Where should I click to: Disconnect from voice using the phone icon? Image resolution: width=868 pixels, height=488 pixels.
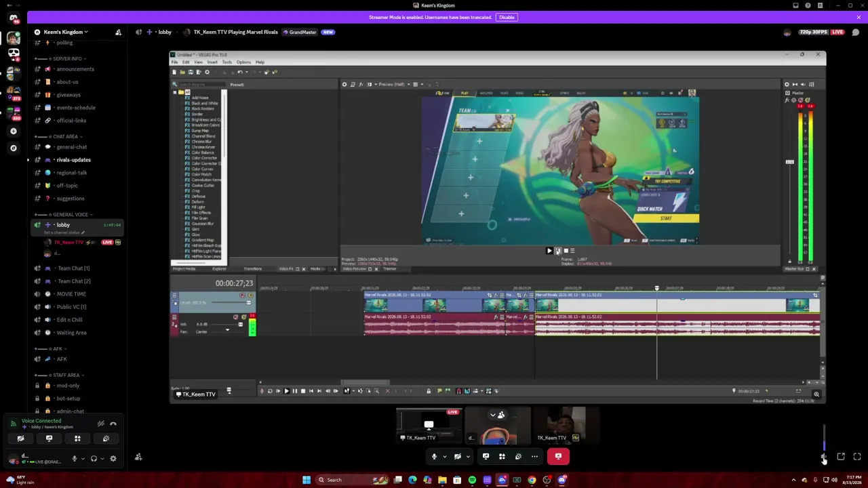[113, 424]
